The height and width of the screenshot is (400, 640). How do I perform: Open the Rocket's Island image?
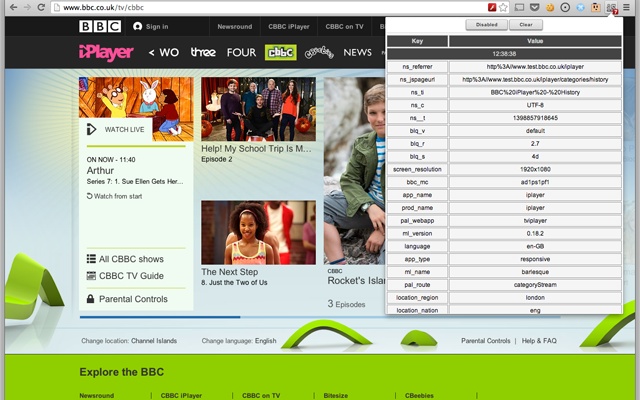[354, 171]
